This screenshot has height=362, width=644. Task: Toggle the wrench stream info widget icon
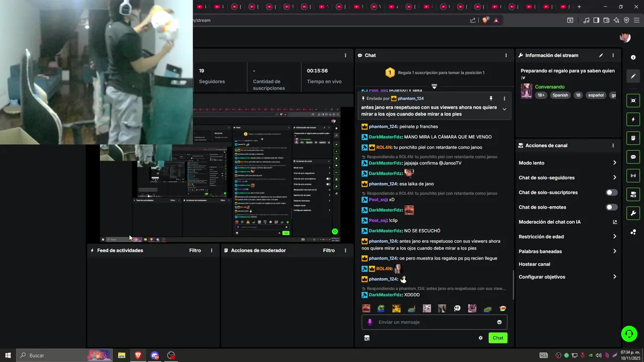pyautogui.click(x=633, y=213)
